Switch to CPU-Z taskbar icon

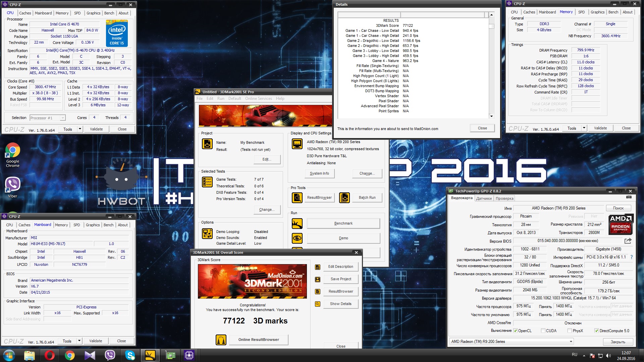[189, 355]
